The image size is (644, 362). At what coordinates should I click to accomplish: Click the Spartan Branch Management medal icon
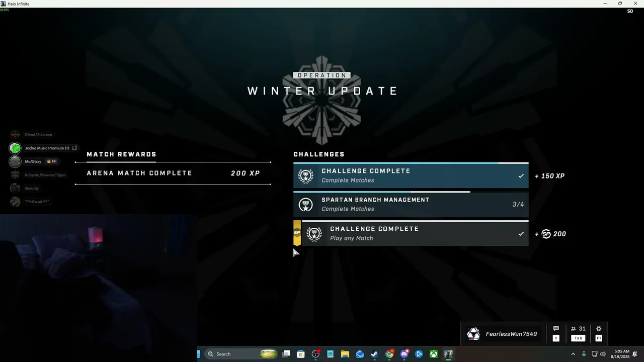[305, 205]
